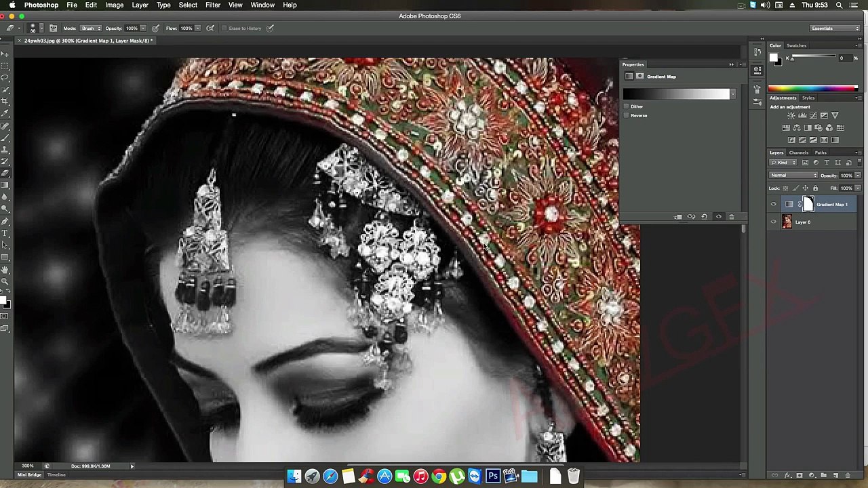
Task: Add a Curves adjustment
Action: click(813, 115)
